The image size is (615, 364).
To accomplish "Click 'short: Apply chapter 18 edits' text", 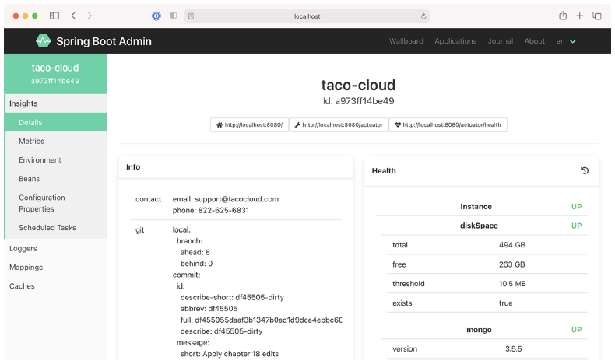I will pyautogui.click(x=230, y=354).
